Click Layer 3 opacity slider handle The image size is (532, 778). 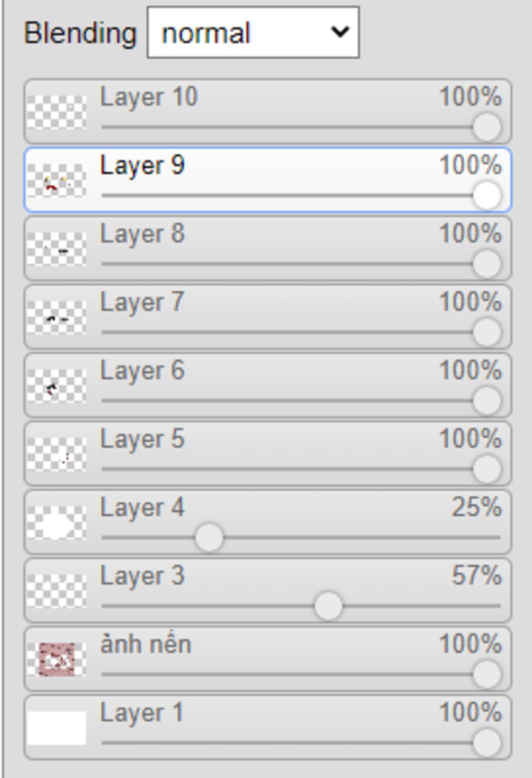[328, 606]
